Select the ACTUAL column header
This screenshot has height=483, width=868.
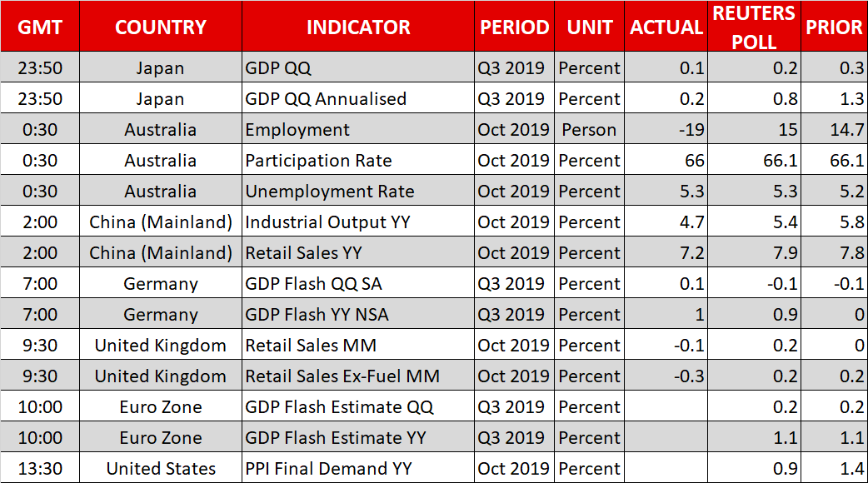(x=666, y=27)
